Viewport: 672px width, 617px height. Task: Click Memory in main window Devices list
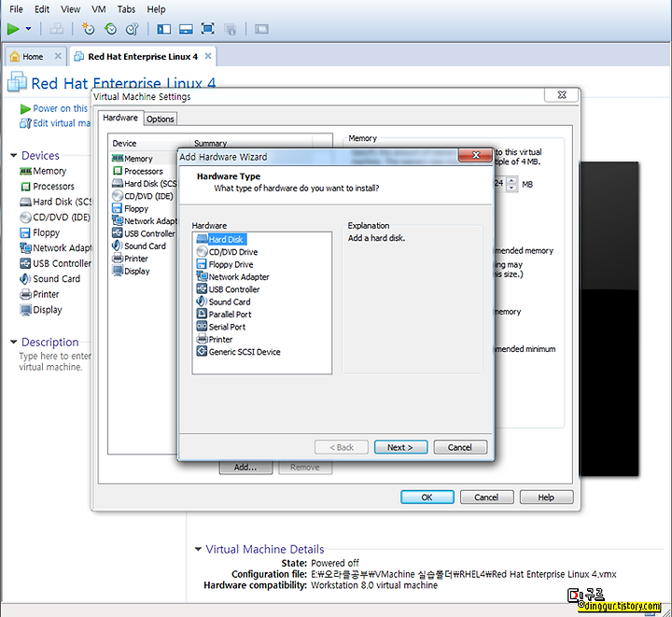(x=43, y=171)
